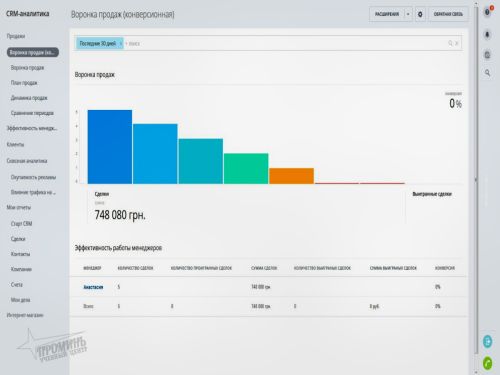
Task: Open 'Эффективность менедж...' sidebar section
Action: pyautogui.click(x=32, y=128)
